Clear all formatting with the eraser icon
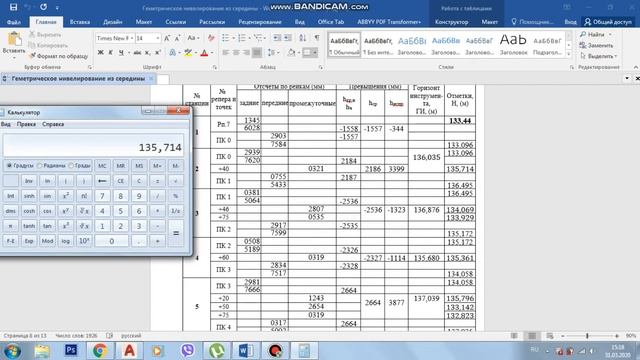 point(211,38)
